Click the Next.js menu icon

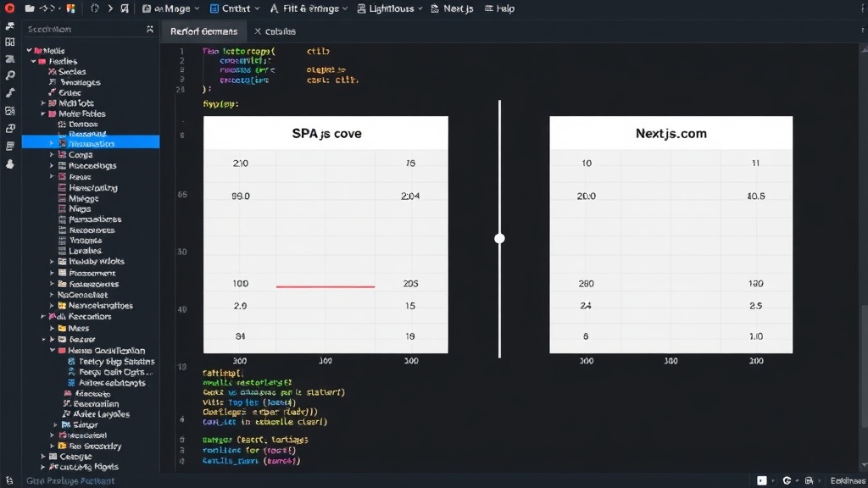pyautogui.click(x=435, y=8)
